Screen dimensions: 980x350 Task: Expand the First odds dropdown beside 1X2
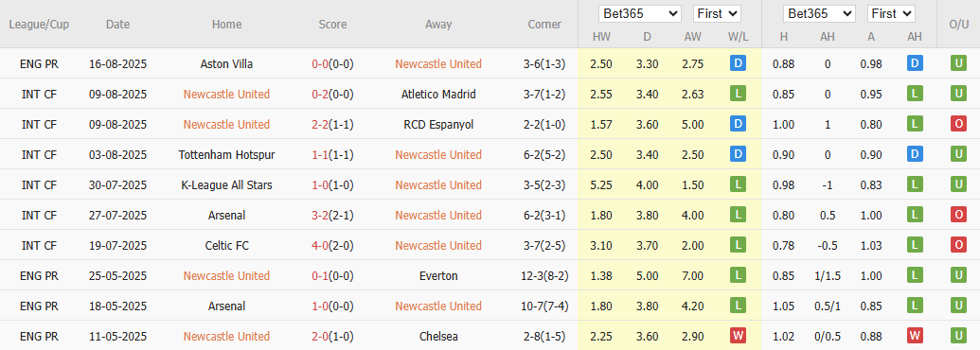point(717,13)
